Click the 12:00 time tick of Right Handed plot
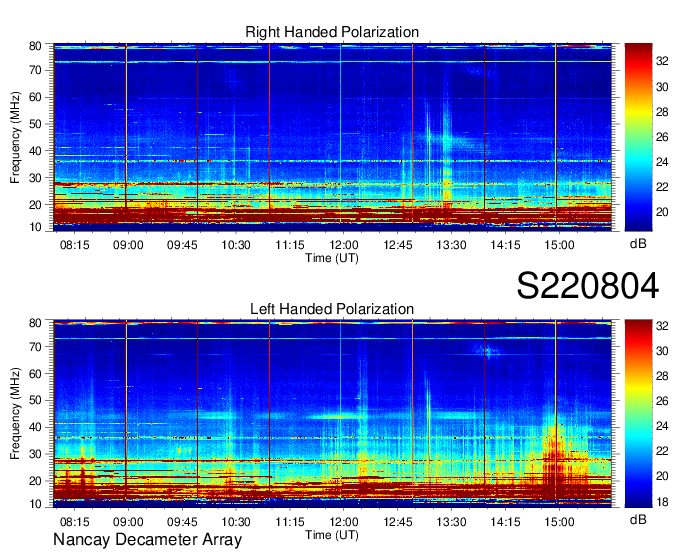This screenshot has width=680, height=552. click(344, 245)
